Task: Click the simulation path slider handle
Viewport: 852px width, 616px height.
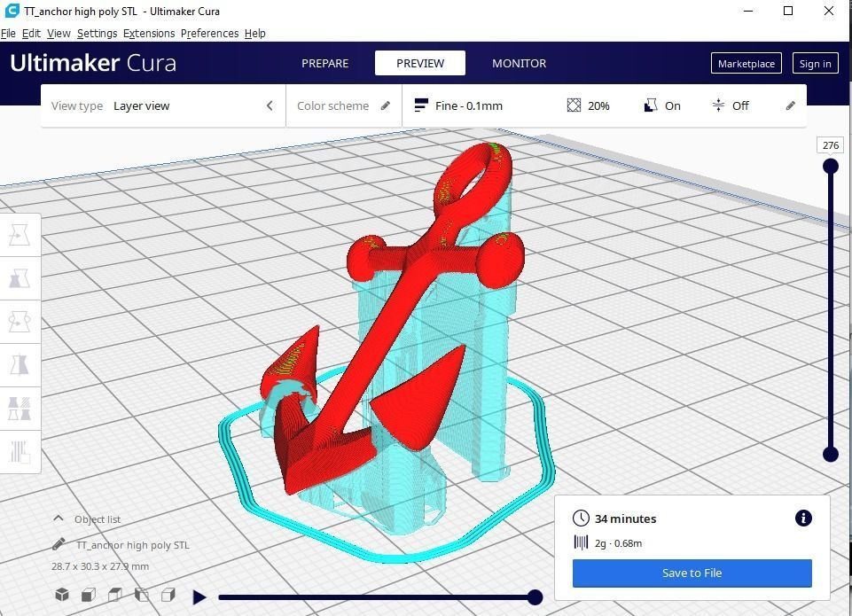Action: coord(535,597)
